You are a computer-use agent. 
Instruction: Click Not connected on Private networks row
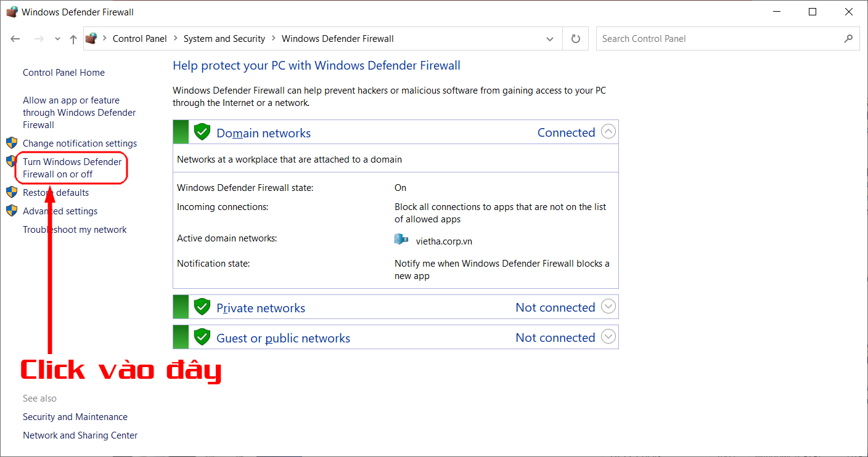[x=555, y=307]
